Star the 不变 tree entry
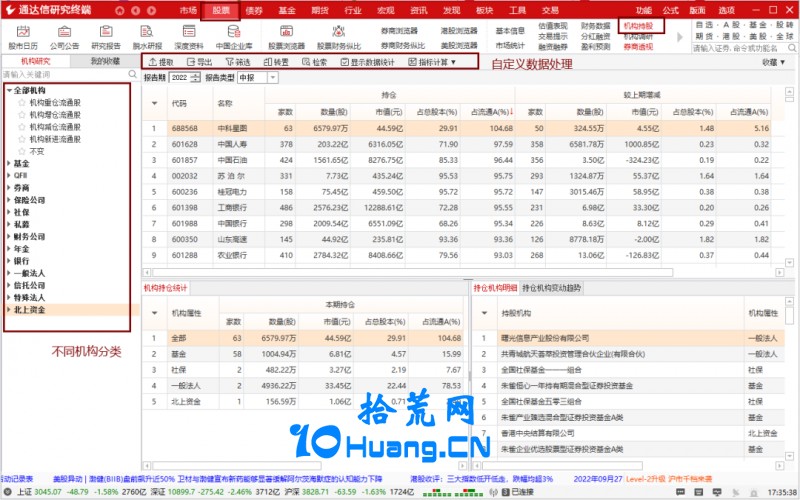 click(21, 152)
